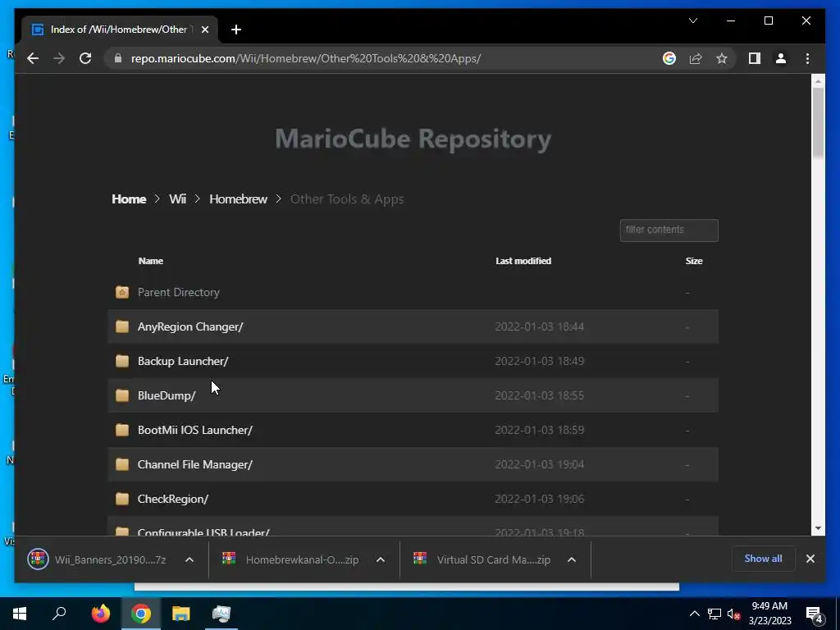Reload the MarioCube page
Screen dimensions: 840x630
pos(85,58)
